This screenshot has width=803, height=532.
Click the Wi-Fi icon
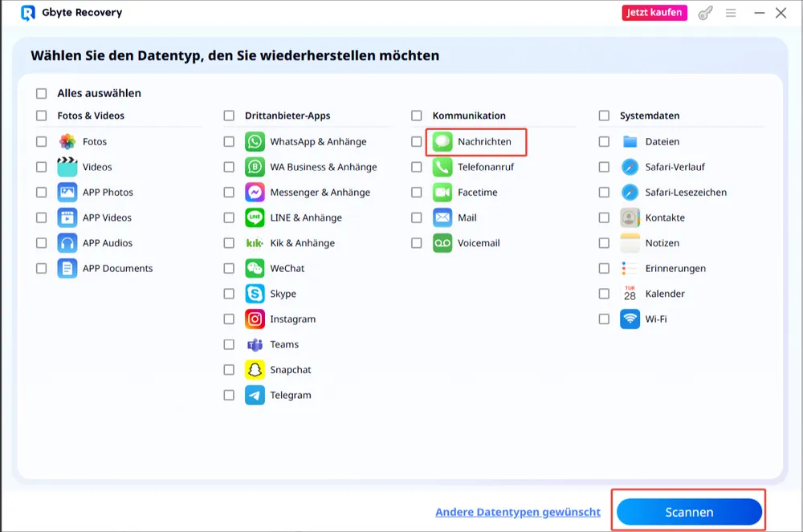tap(630, 319)
